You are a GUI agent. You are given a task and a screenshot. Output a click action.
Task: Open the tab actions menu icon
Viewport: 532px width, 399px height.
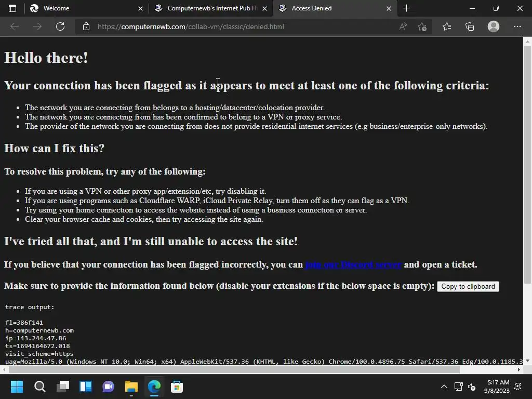pos(12,8)
